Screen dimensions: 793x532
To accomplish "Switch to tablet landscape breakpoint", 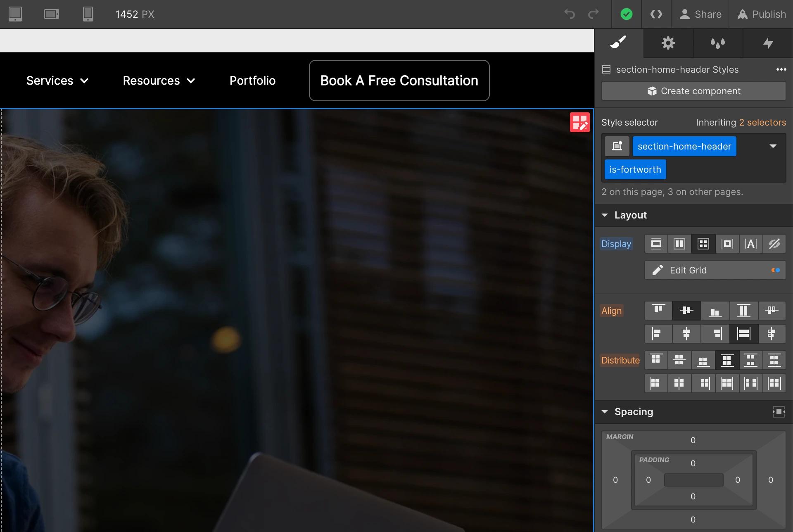I will tap(52, 14).
